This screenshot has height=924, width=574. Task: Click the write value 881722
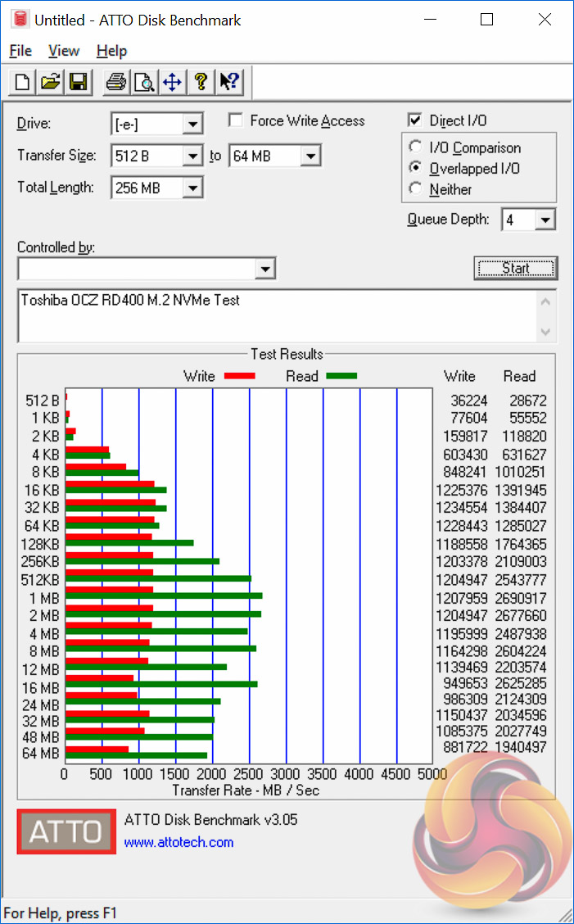(466, 747)
